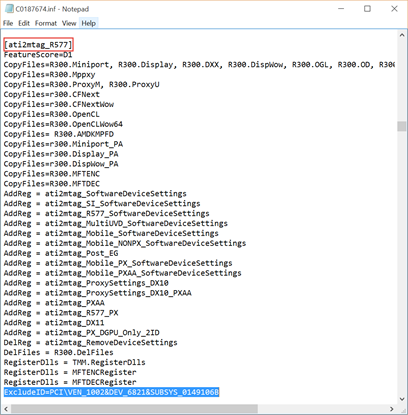The image size is (408, 415).
Task: Click the RegisterDlls = MFTENCRegister line
Action: point(70,372)
